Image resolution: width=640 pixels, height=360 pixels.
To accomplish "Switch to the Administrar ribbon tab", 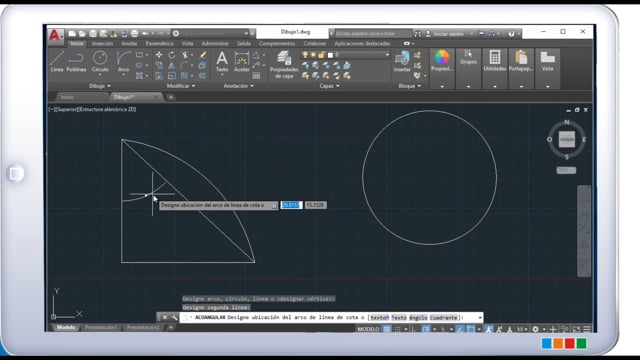I will click(x=215, y=43).
